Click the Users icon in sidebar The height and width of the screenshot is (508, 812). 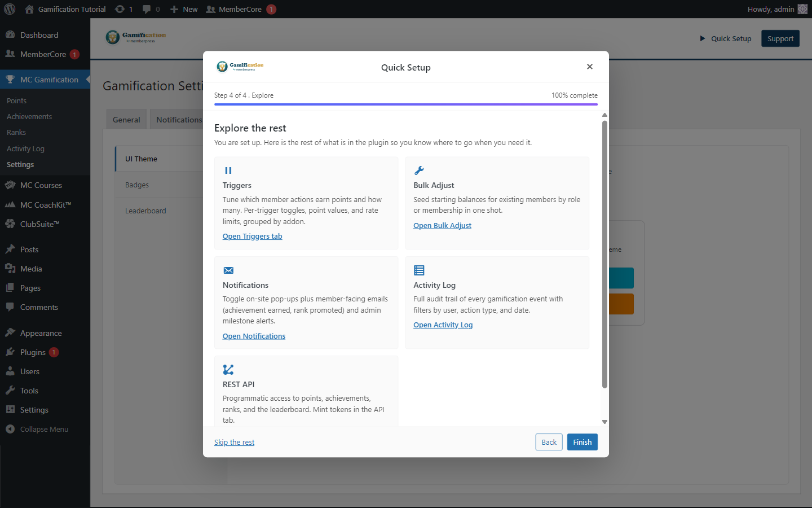pyautogui.click(x=10, y=371)
